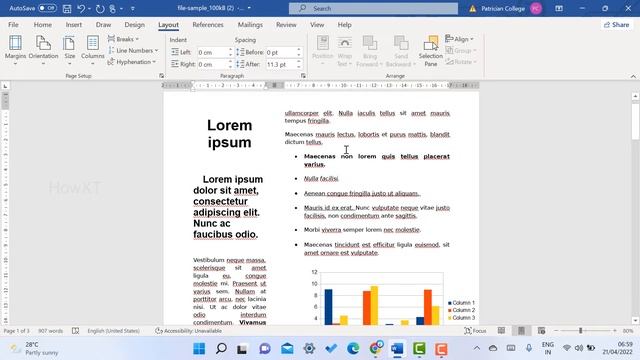Screen dimensions: 640x360
Task: Open the Columns options
Action: 93,50
